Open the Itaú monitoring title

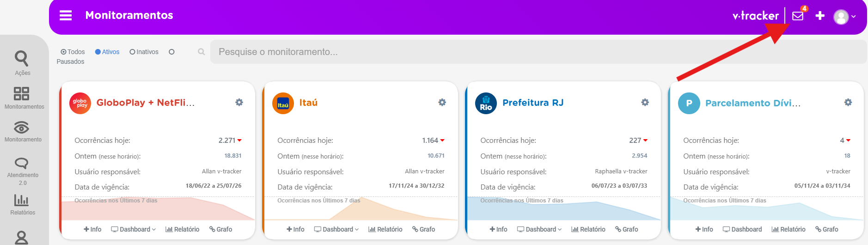pos(308,103)
